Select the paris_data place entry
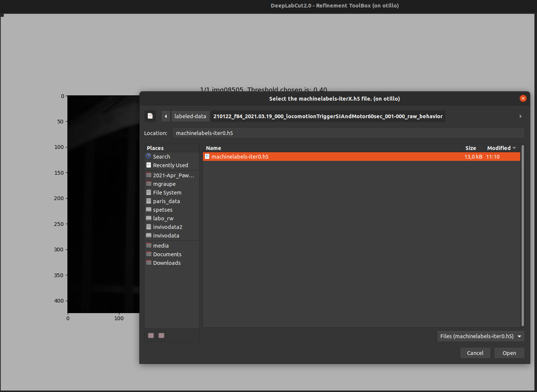537x392 pixels. pos(166,201)
